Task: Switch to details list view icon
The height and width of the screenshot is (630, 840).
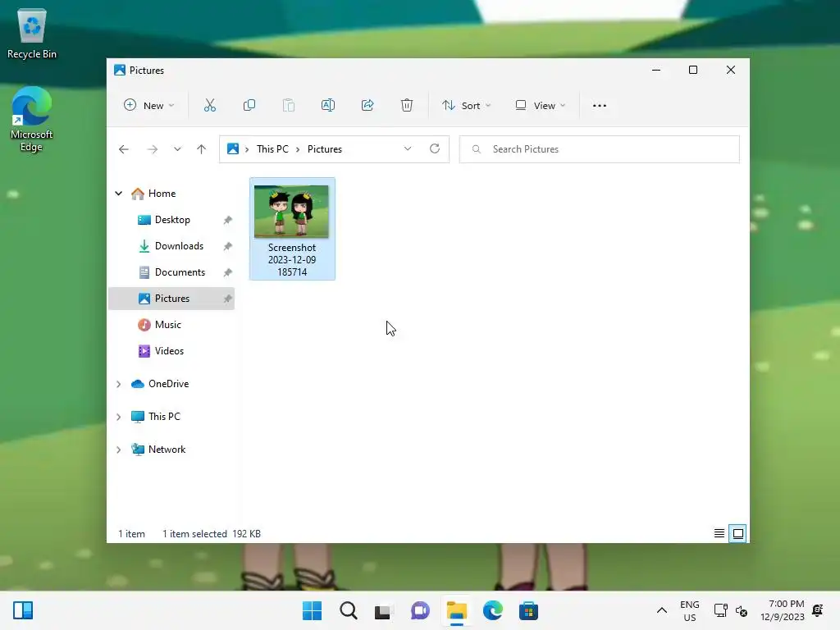Action: (x=719, y=533)
